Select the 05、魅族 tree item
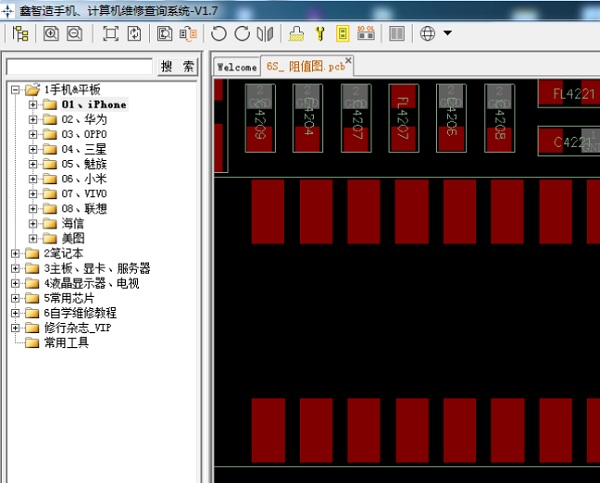This screenshot has width=600, height=483. point(84,164)
